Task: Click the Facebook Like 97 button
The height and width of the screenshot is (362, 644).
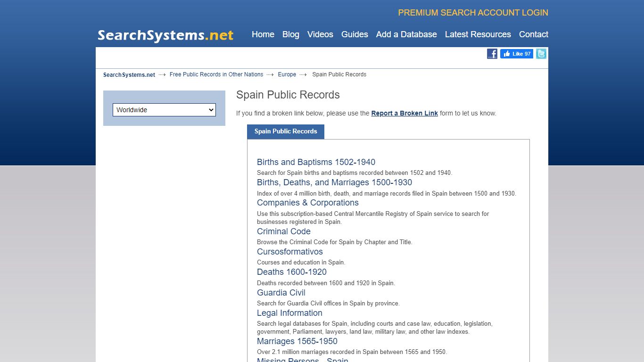Action: point(517,54)
